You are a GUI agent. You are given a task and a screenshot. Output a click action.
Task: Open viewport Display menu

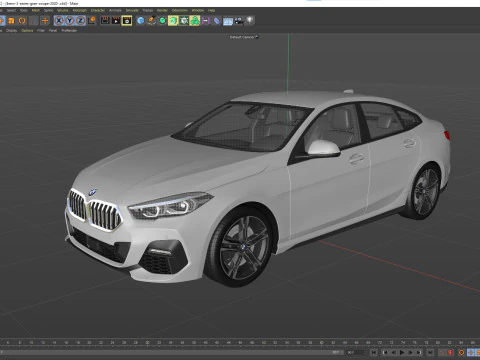pyautogui.click(x=11, y=30)
